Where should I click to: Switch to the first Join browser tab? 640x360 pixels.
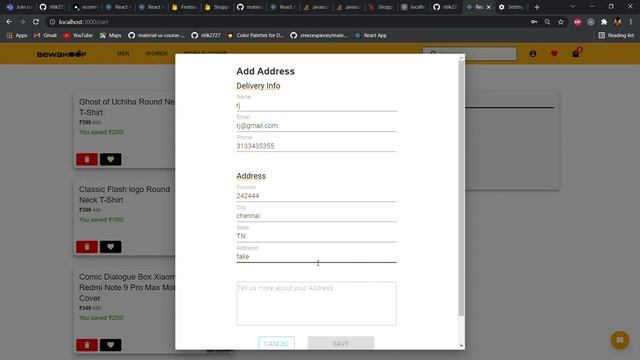(x=19, y=7)
